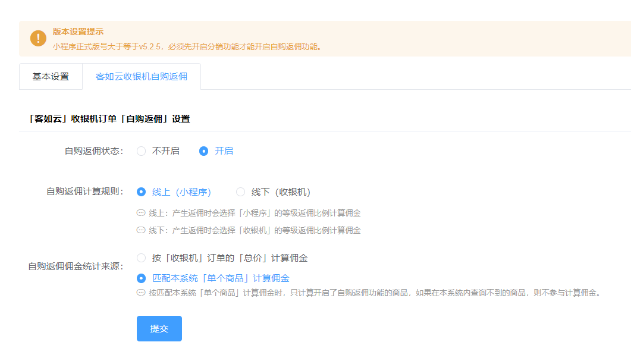
Task: Click the 自购返佣计算规则 label
Action: (x=85, y=192)
